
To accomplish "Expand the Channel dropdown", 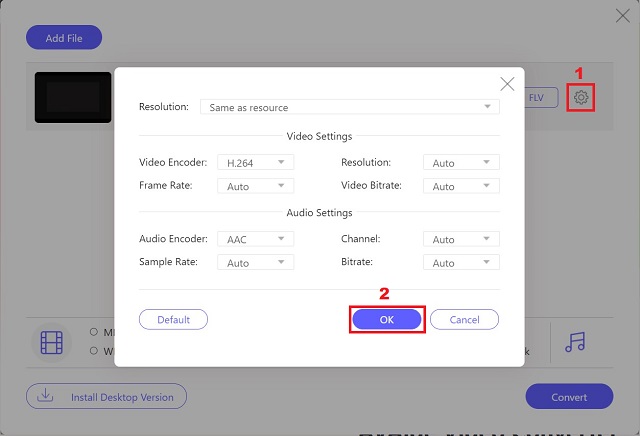I will point(461,239).
